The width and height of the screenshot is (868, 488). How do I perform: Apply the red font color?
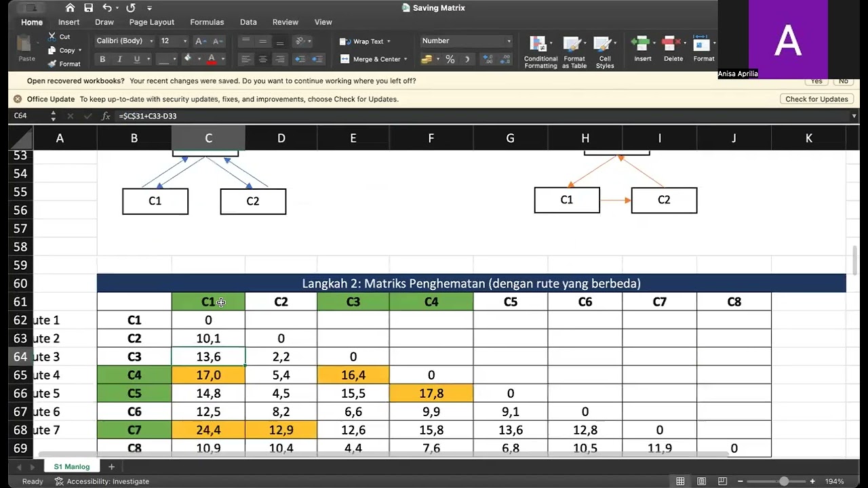click(212, 59)
